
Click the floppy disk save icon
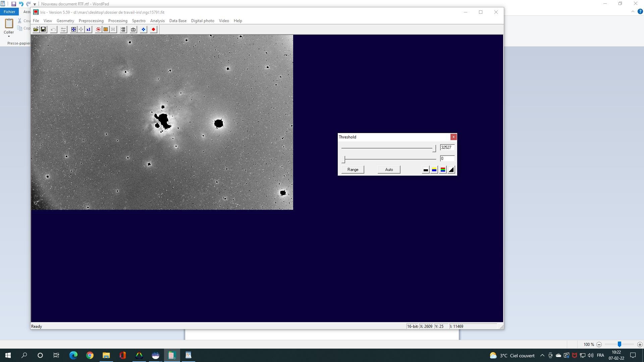coord(43,29)
